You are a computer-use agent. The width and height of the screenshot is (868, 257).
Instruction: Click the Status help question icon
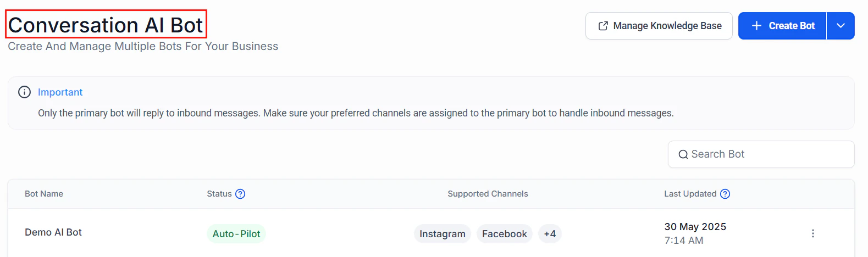[240, 194]
